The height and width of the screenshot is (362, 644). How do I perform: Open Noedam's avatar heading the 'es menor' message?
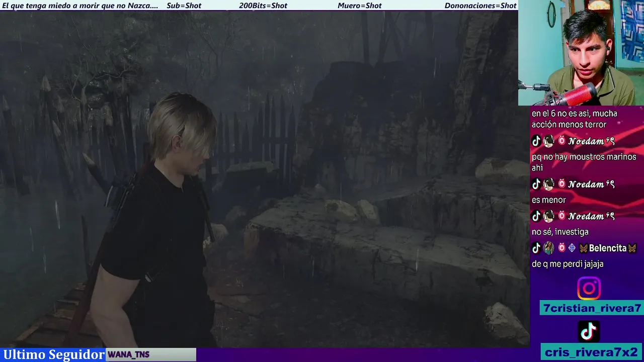coord(548,184)
